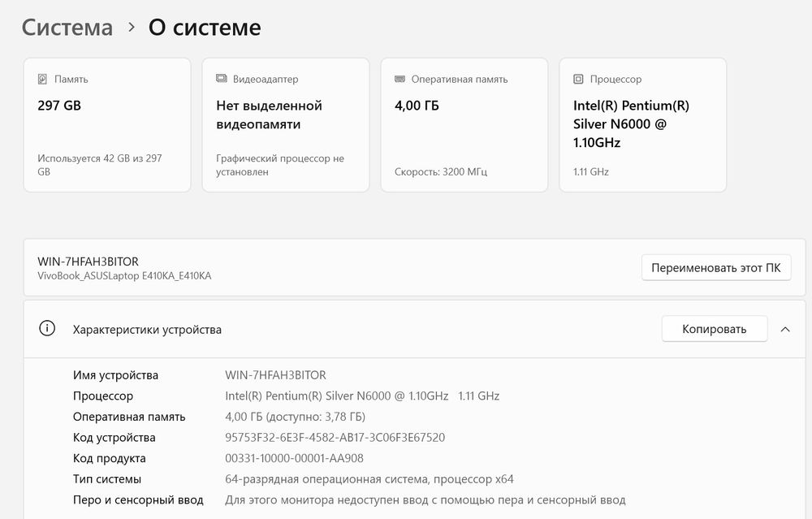Click the storage icon in the Память card
This screenshot has height=519, width=812.
(x=43, y=80)
